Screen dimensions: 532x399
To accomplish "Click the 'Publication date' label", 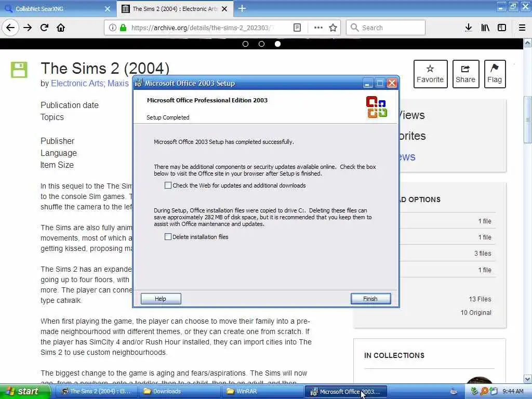I will tap(70, 105).
